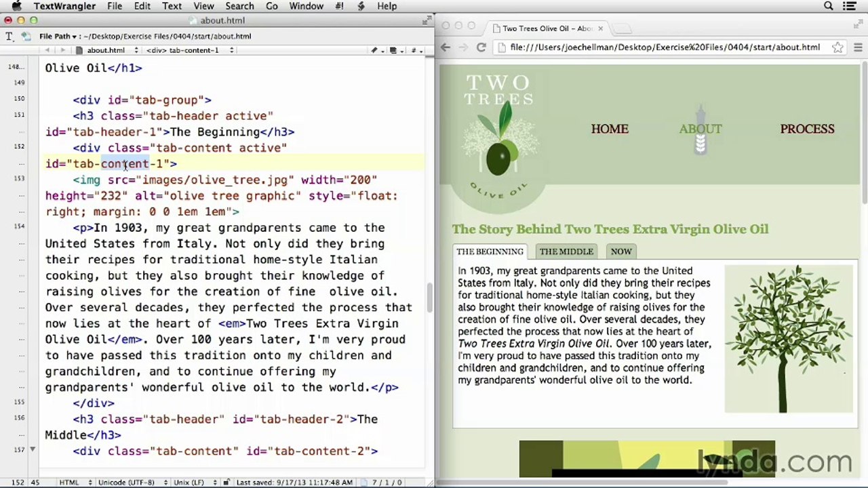The image size is (868, 488).
Task: Click the browser address bar URL
Action: pos(665,47)
